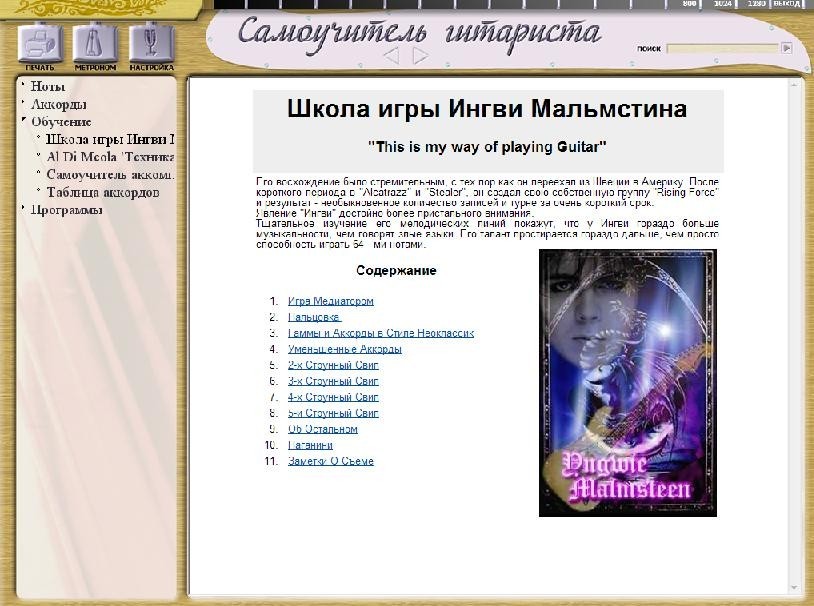
Task: Click the content scrollbar up arrow
Action: coord(794,85)
